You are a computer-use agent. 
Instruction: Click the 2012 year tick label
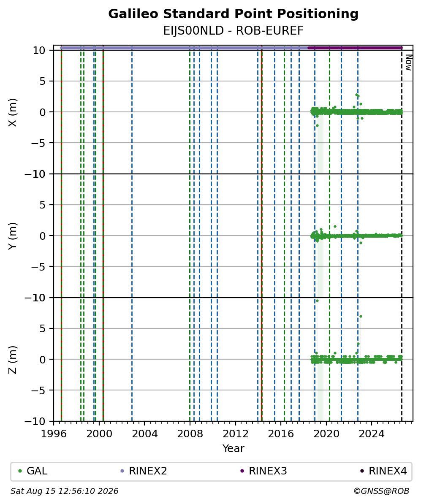click(x=236, y=434)
